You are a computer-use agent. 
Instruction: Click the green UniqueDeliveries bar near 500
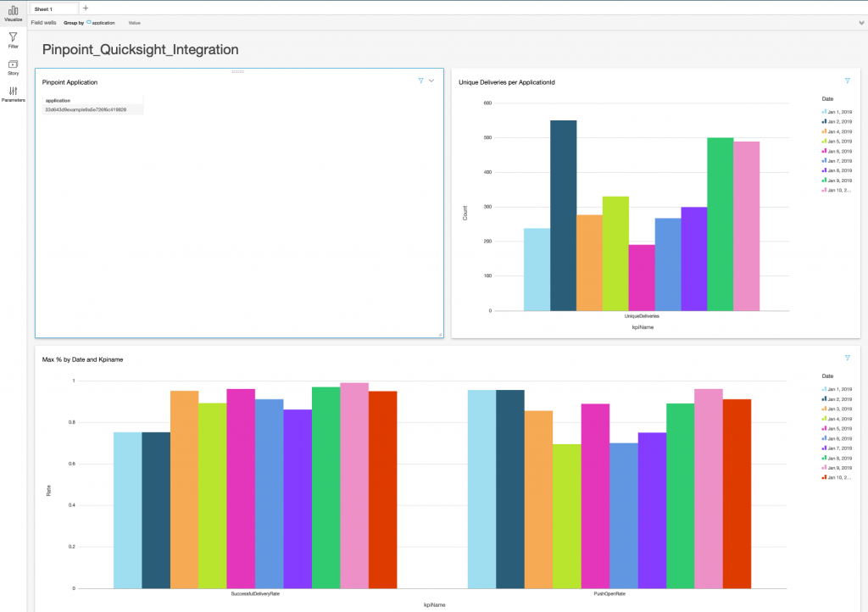721,224
